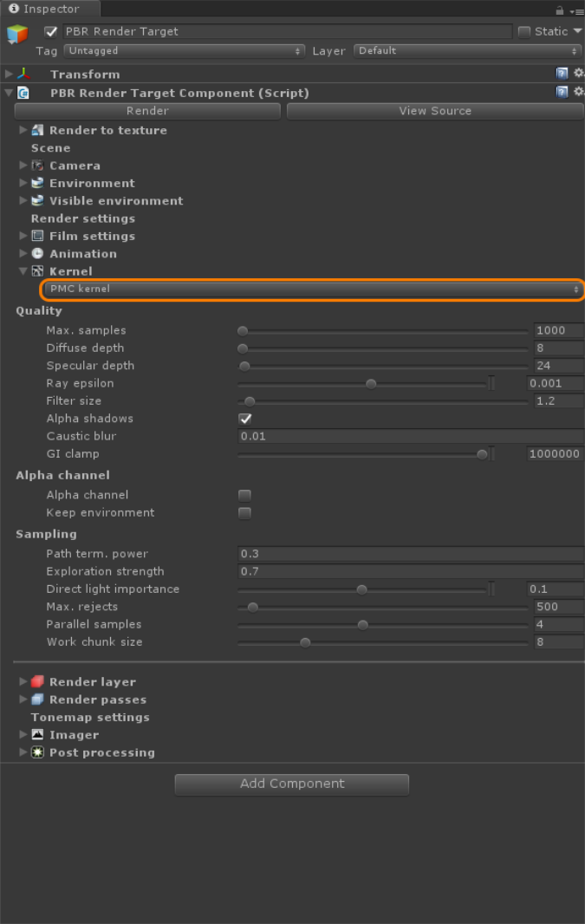The height and width of the screenshot is (924, 585).
Task: Enable the Keep environment checkbox
Action: click(x=244, y=513)
